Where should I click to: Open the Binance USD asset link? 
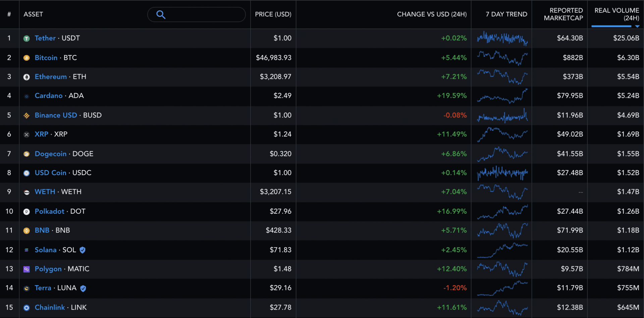pyautogui.click(x=56, y=115)
